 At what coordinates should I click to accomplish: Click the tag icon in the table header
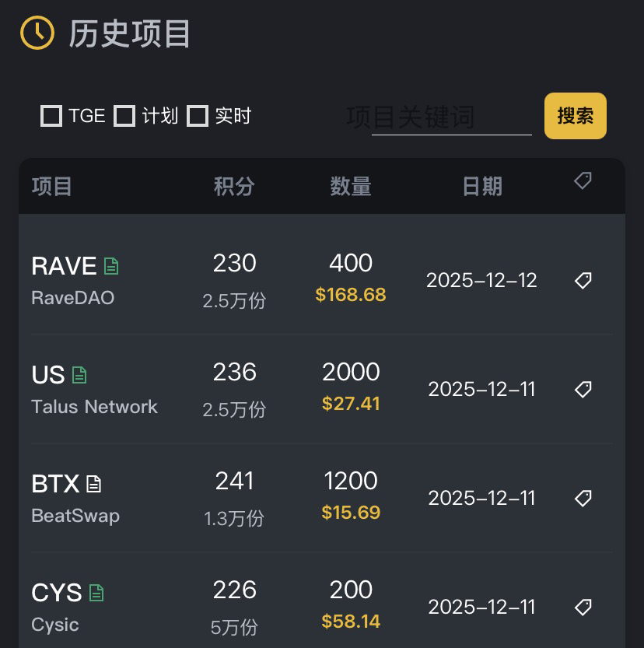pos(583,181)
